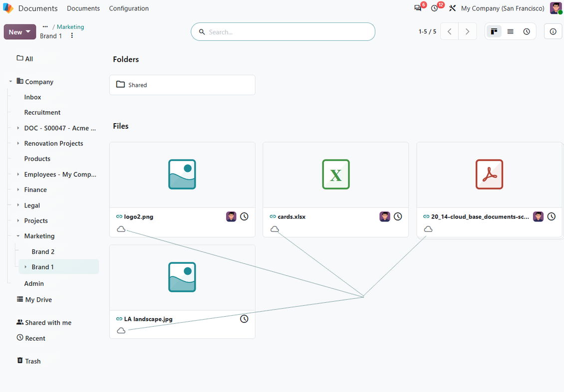Click the activity clock on LA landscape.jpg

pyautogui.click(x=244, y=319)
